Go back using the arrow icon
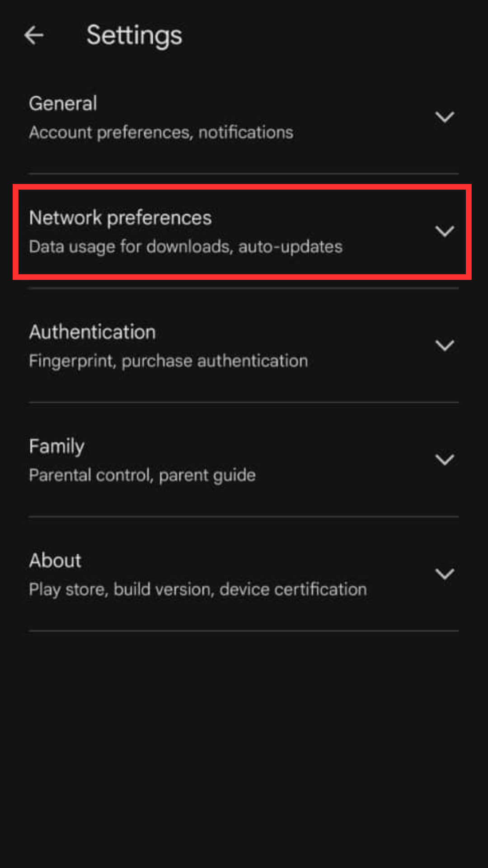Image resolution: width=488 pixels, height=868 pixels. coord(34,35)
